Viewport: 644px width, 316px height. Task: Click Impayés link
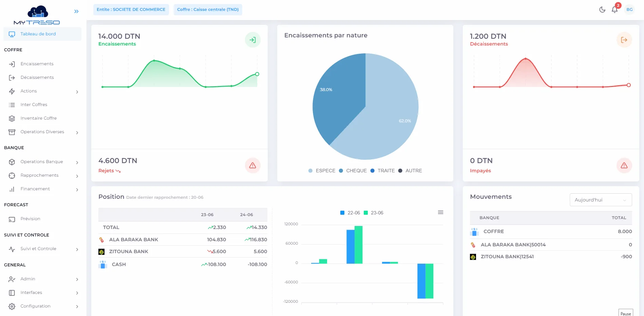480,171
